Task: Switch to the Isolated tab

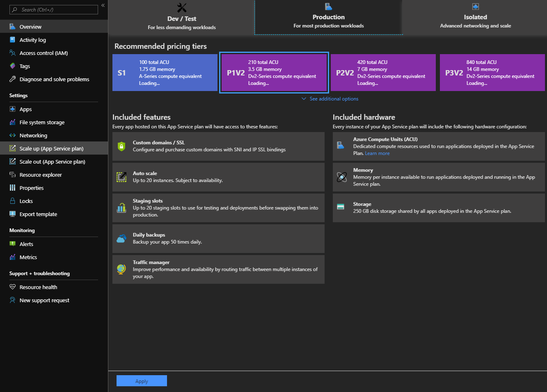Action: click(x=476, y=17)
